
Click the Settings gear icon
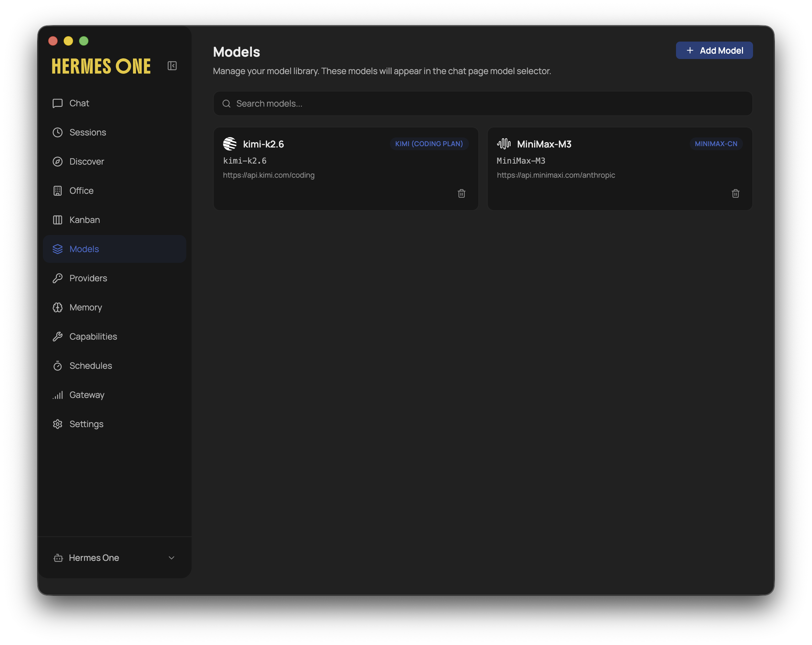(58, 424)
